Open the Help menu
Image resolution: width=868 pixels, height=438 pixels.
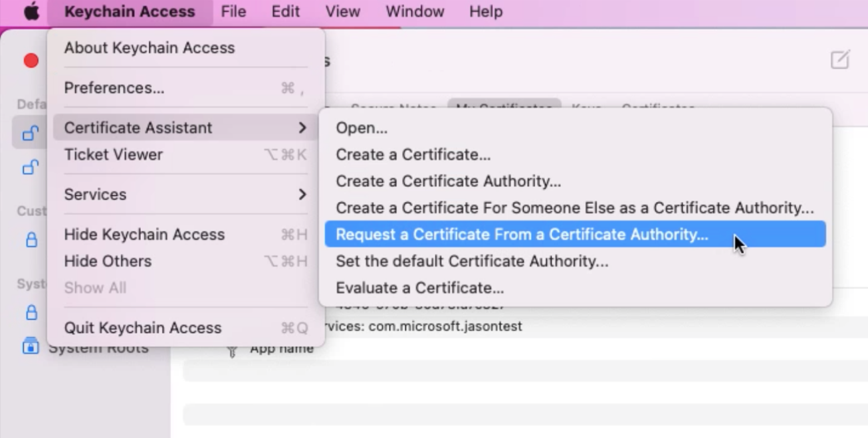(x=485, y=11)
